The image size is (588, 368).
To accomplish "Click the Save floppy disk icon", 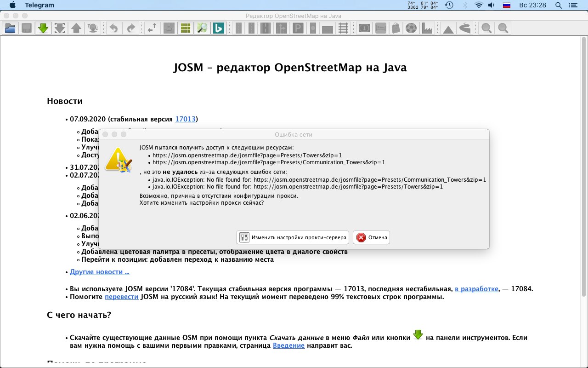I will point(27,28).
